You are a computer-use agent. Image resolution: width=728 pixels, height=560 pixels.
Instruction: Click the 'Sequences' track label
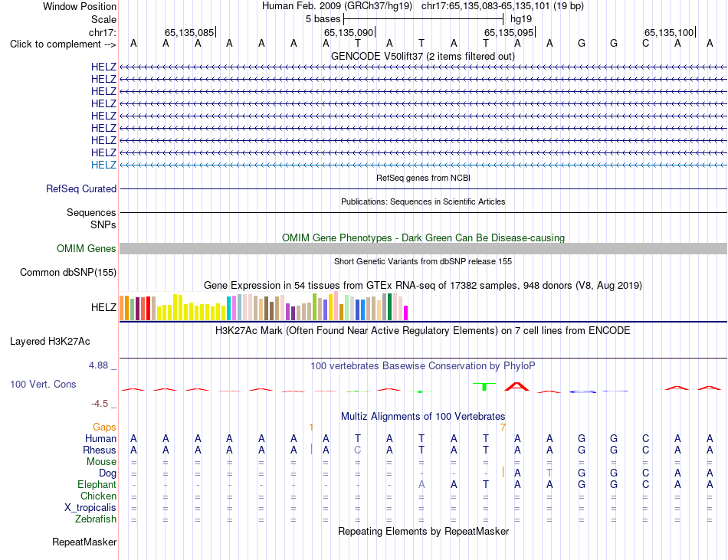click(x=91, y=212)
